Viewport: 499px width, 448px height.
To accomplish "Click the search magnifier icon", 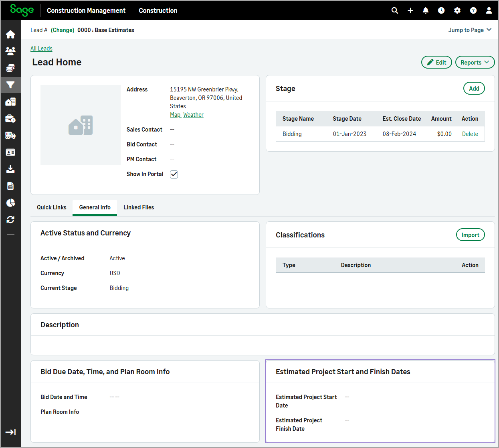I will [395, 10].
